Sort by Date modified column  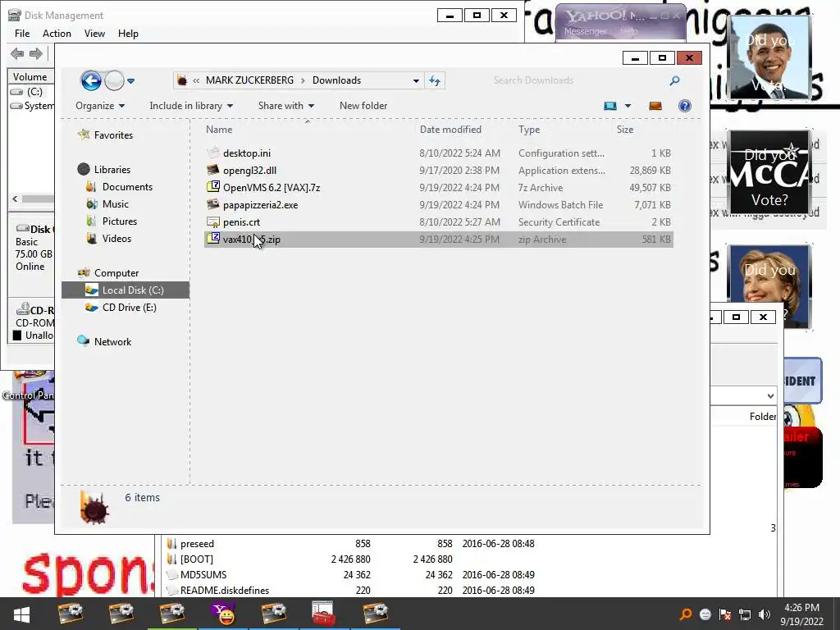[x=450, y=130]
